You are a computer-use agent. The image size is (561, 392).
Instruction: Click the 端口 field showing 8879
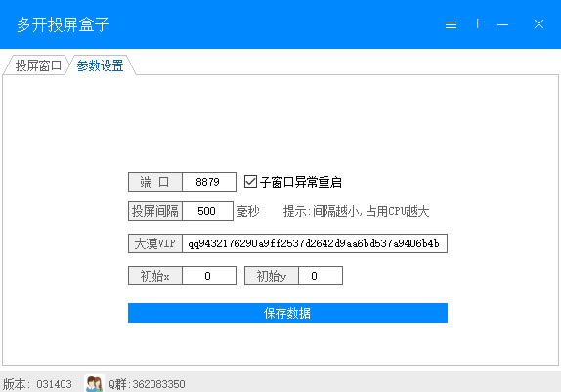click(x=209, y=182)
